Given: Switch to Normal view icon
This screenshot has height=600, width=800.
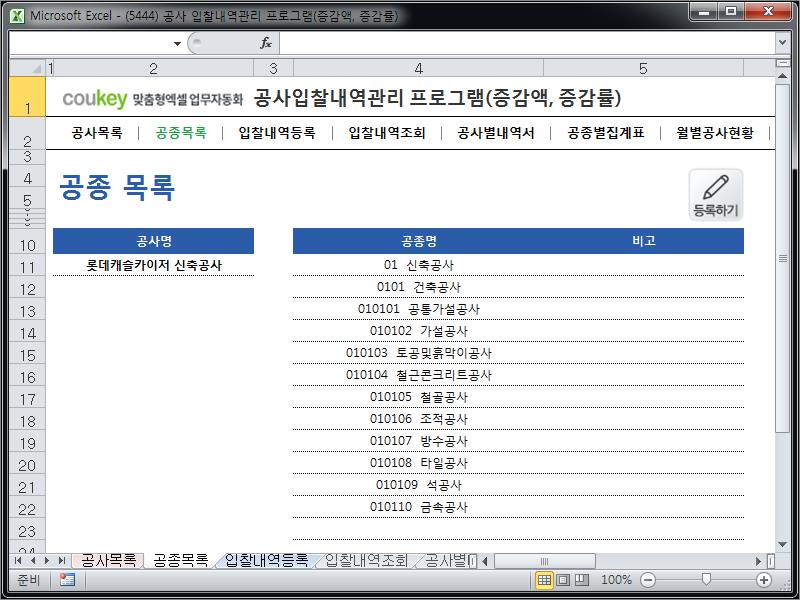Looking at the screenshot, I should tap(544, 580).
